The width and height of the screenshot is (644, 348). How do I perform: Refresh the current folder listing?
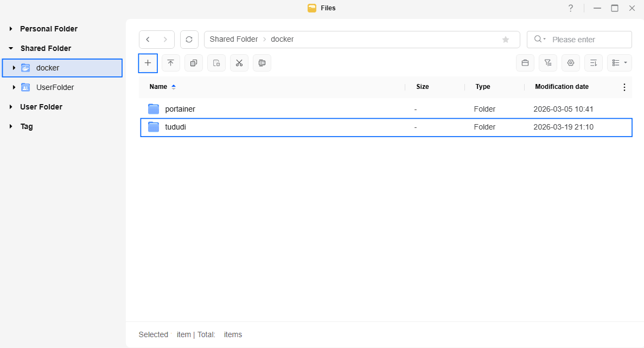click(189, 40)
